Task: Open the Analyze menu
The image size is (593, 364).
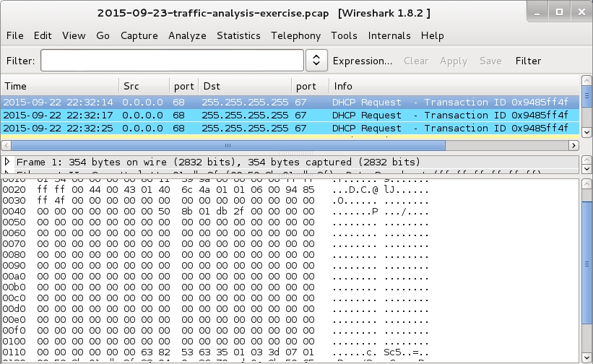Action: (187, 35)
